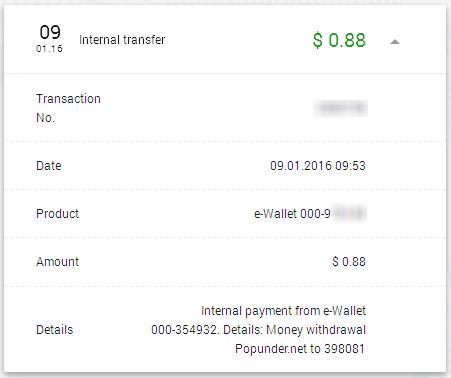The height and width of the screenshot is (378, 451).
Task: Click the 01.16 month-year label
Action: pos(49,49)
